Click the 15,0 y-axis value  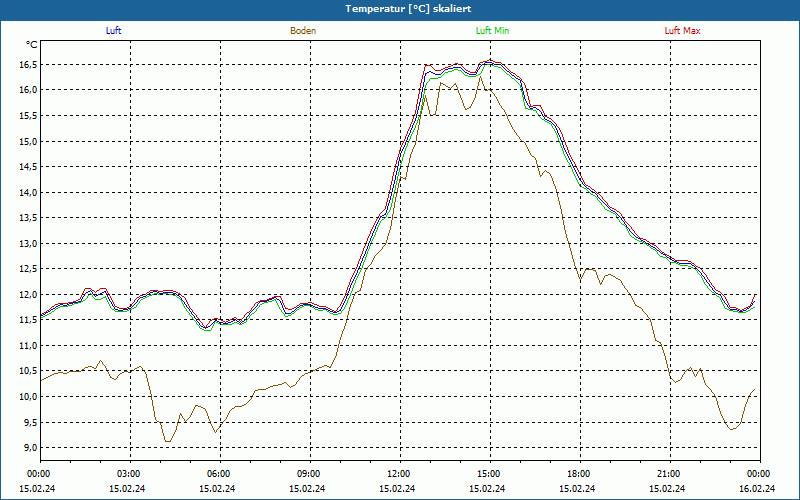(29, 141)
